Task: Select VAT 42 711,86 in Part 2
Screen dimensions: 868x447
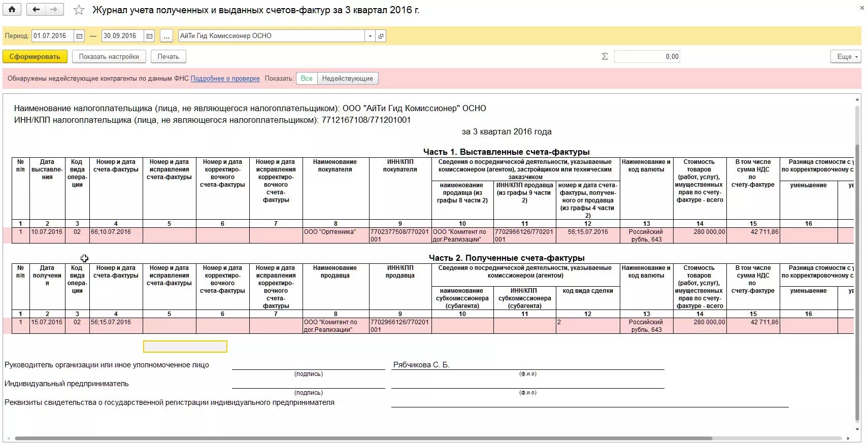Action: coord(753,326)
